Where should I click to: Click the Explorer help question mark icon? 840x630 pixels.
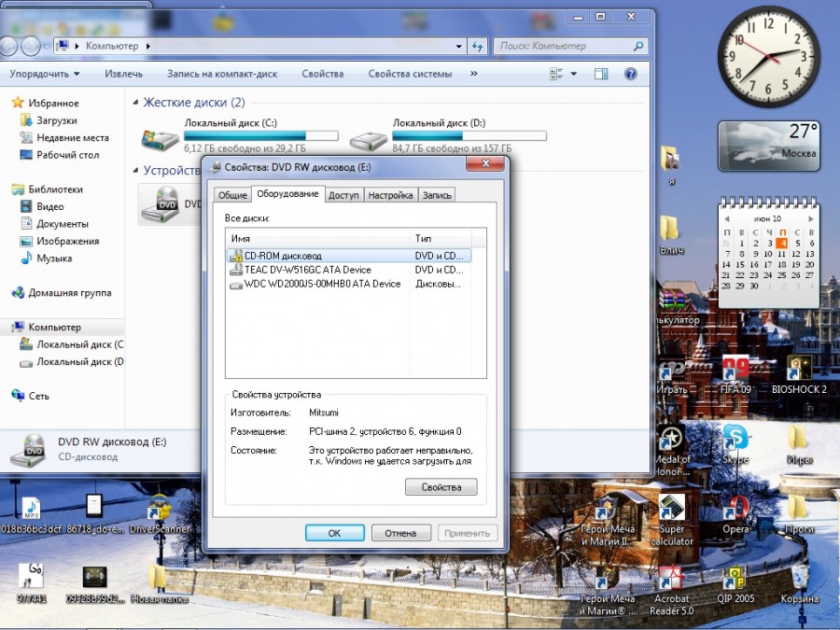click(x=630, y=74)
